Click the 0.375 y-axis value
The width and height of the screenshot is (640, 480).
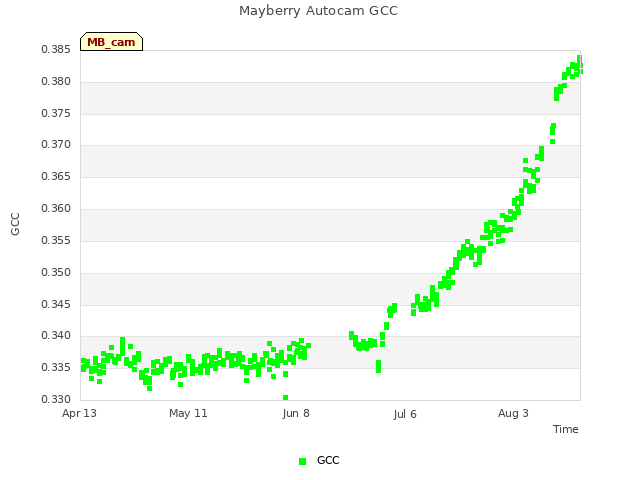click(x=56, y=113)
